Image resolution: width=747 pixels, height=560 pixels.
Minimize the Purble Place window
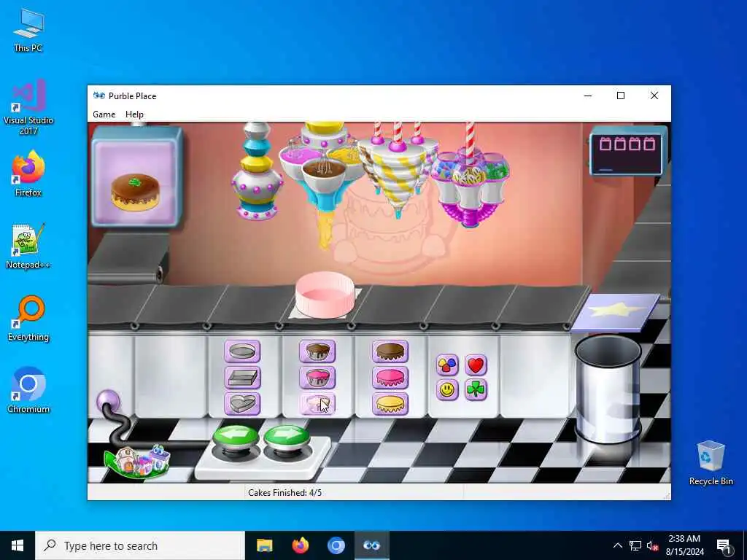click(588, 96)
